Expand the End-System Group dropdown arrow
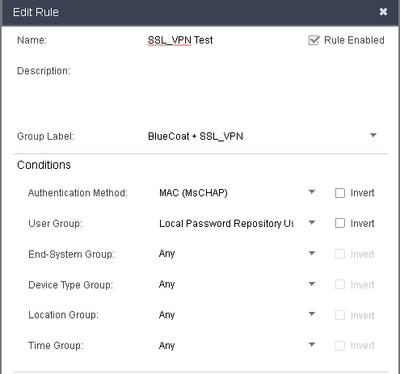This screenshot has height=374, width=400. coord(312,253)
